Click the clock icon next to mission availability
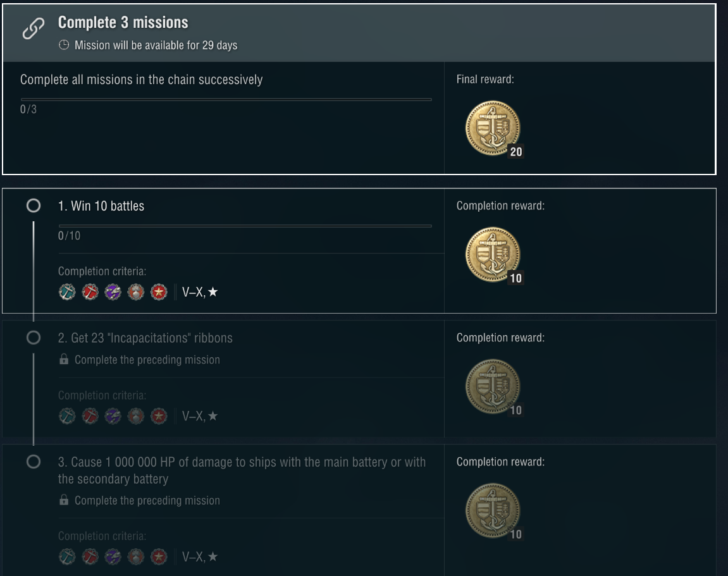The height and width of the screenshot is (576, 728). (x=63, y=46)
